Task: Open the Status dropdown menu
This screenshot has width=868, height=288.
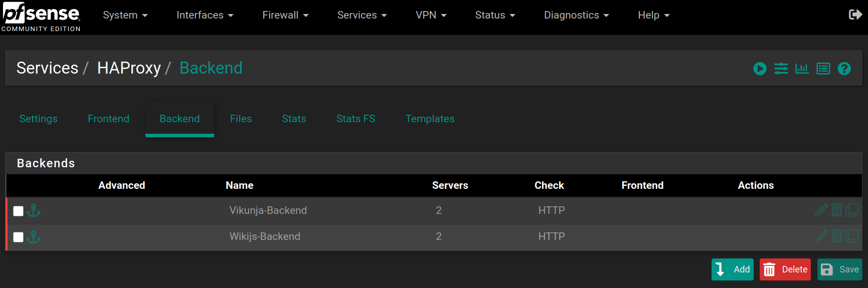Action: [x=495, y=15]
